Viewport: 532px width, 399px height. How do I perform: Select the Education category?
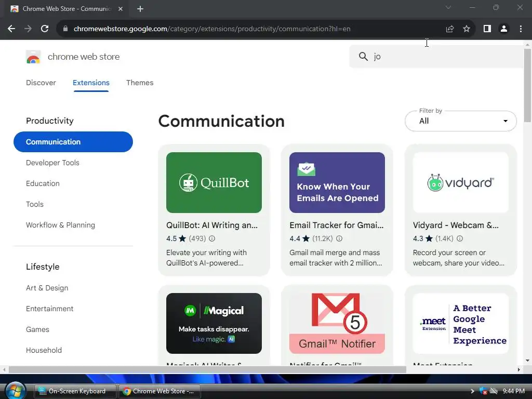43,183
